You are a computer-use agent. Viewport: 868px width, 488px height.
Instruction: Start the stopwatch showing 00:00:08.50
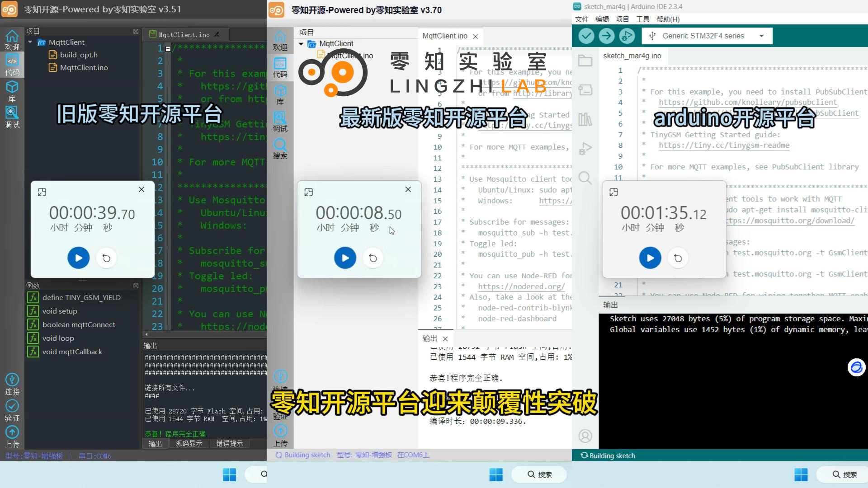click(x=345, y=258)
